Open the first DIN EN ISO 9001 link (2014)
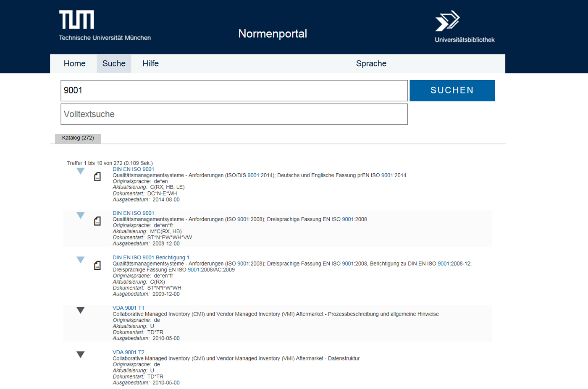Screen dimensions: 588x389 (x=133, y=169)
